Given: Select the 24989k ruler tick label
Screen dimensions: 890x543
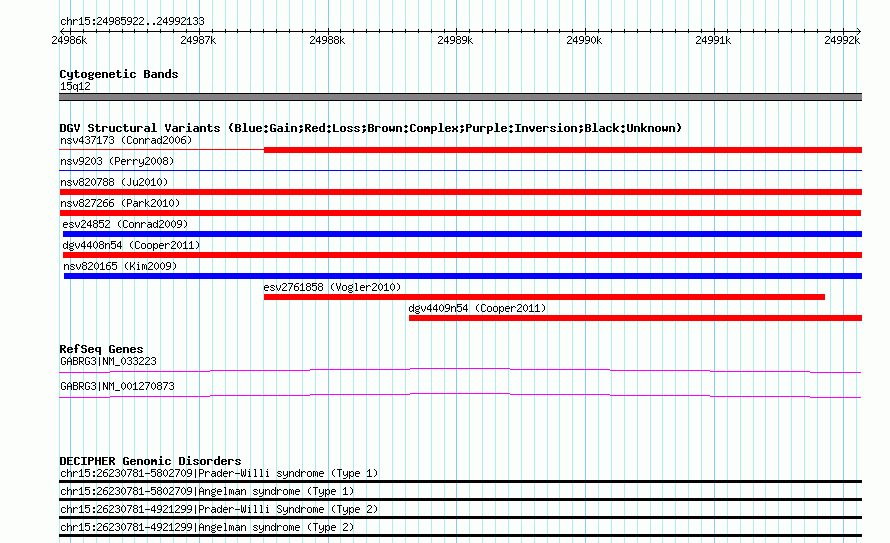Looking at the screenshot, I should (x=455, y=40).
